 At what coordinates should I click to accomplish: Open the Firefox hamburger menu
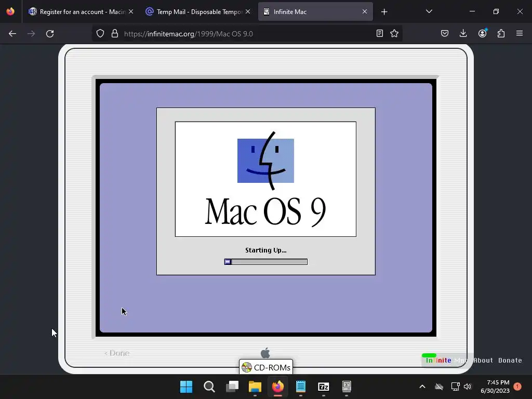coord(520,33)
